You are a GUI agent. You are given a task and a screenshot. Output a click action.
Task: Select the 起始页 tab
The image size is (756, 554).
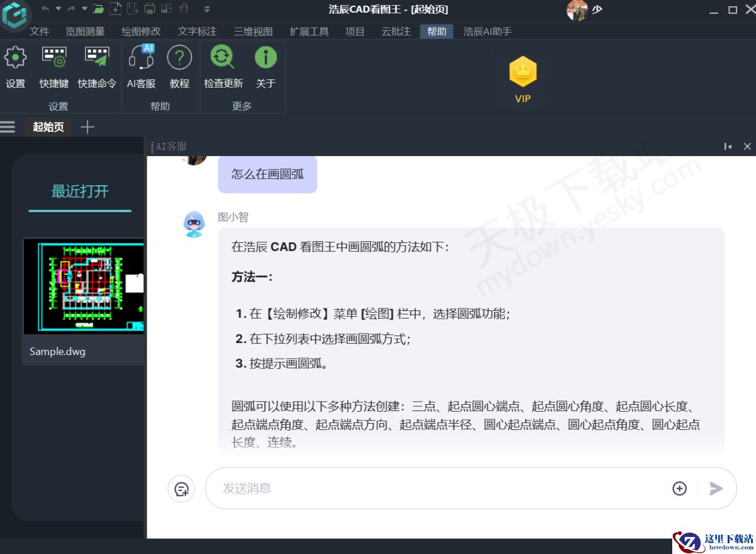tap(47, 127)
